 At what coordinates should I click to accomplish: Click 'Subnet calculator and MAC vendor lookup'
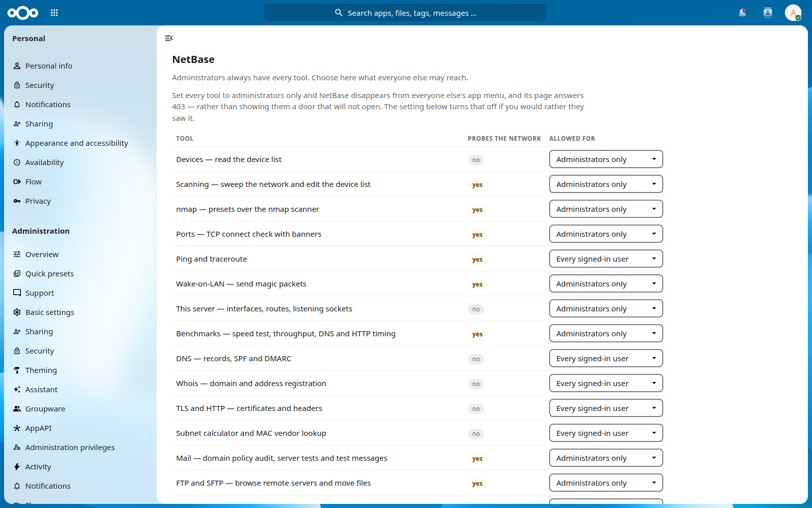(x=251, y=433)
